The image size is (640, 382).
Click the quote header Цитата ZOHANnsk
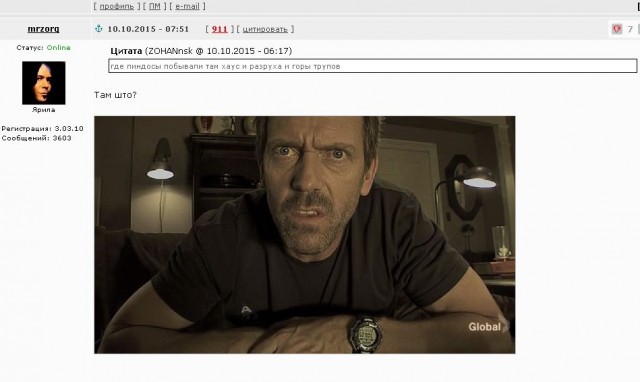click(201, 51)
